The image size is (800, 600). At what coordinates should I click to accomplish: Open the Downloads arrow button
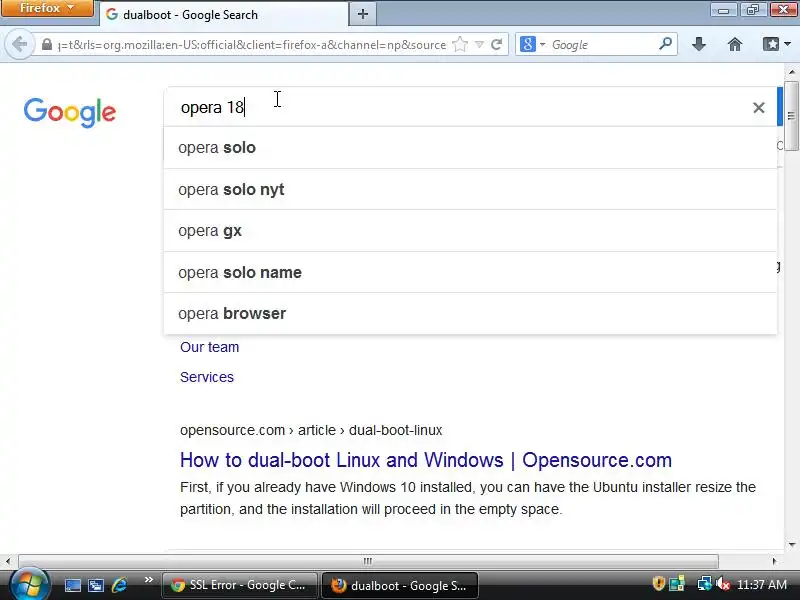699,44
